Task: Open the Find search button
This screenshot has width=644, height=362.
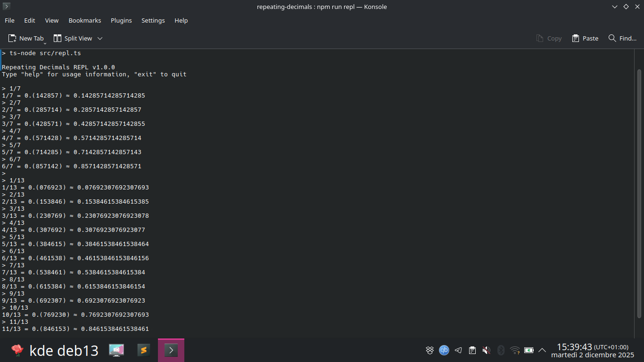Action: 622,38
